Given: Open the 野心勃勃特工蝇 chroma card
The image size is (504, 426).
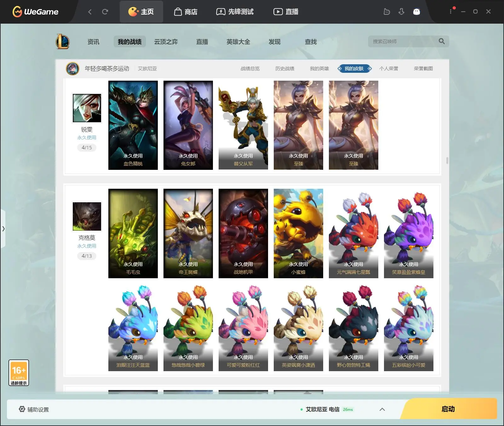Looking at the screenshot, I should (353, 326).
